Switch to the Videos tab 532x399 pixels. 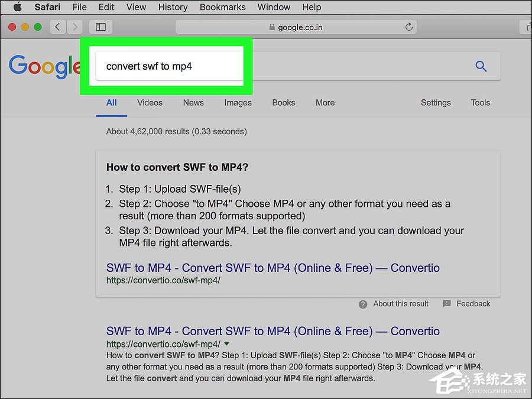tap(150, 102)
